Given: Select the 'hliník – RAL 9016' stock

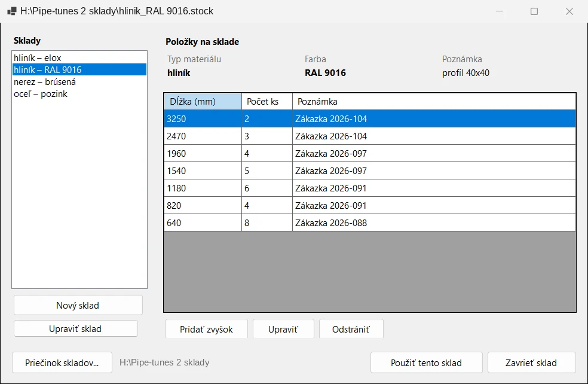Looking at the screenshot, I should (x=79, y=70).
